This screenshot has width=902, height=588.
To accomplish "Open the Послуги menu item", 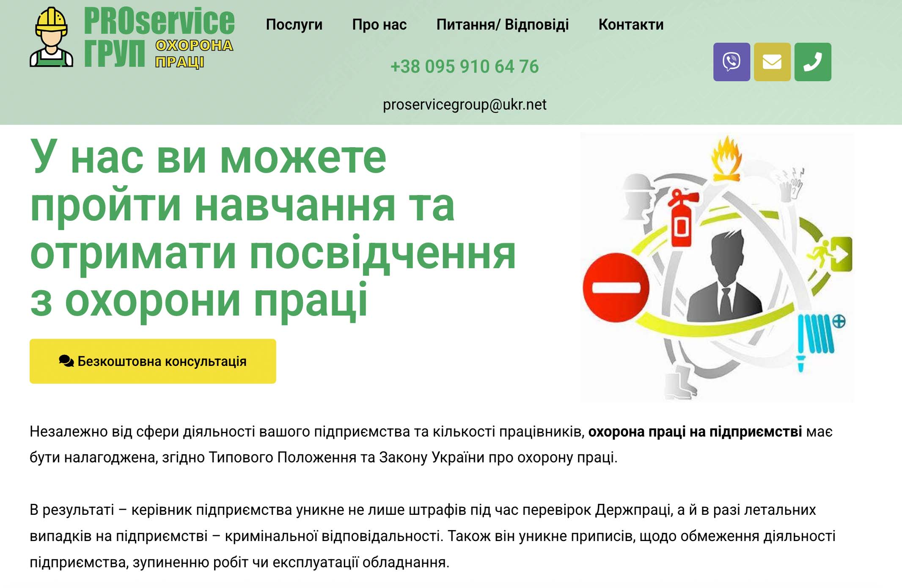I will (294, 25).
